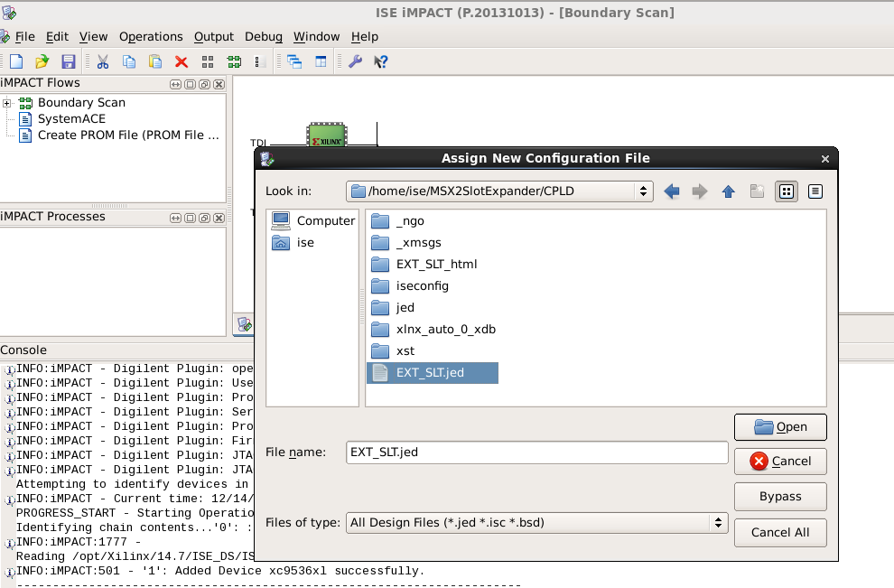Click the Cut scissors icon

point(103,61)
